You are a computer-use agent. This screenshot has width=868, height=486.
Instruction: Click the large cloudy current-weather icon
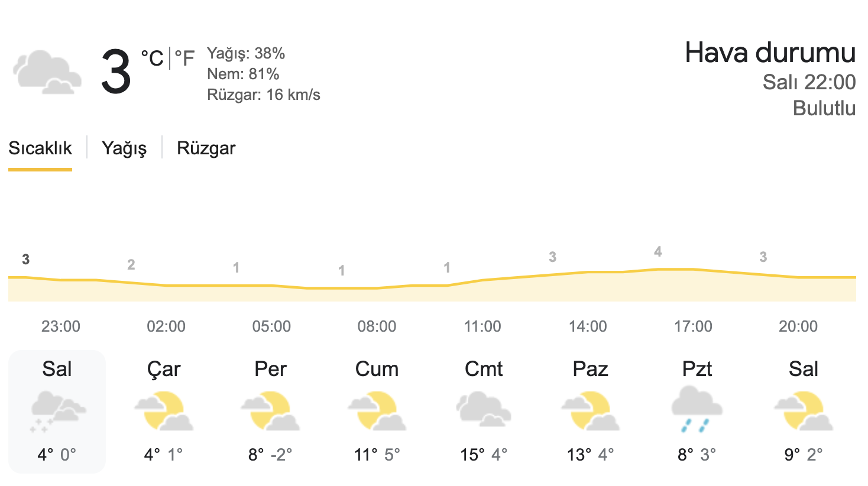[x=47, y=72]
